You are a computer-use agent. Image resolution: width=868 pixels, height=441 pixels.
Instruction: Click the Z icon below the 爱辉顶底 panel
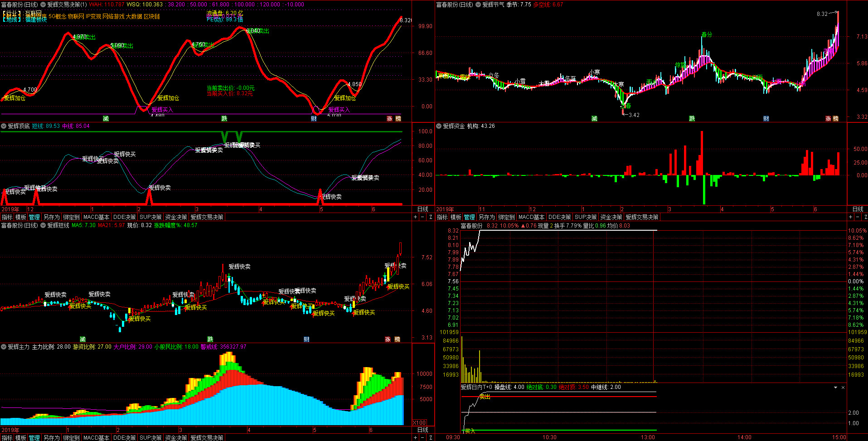point(431,217)
